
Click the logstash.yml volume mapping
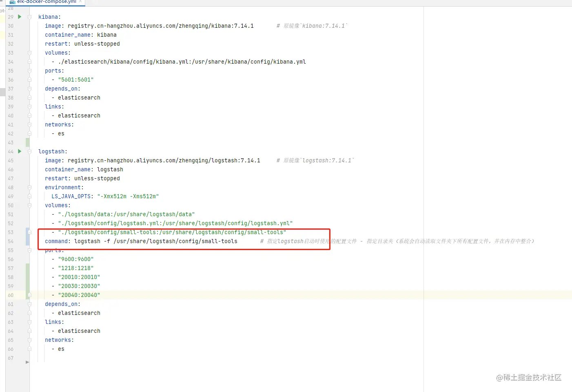pos(175,223)
